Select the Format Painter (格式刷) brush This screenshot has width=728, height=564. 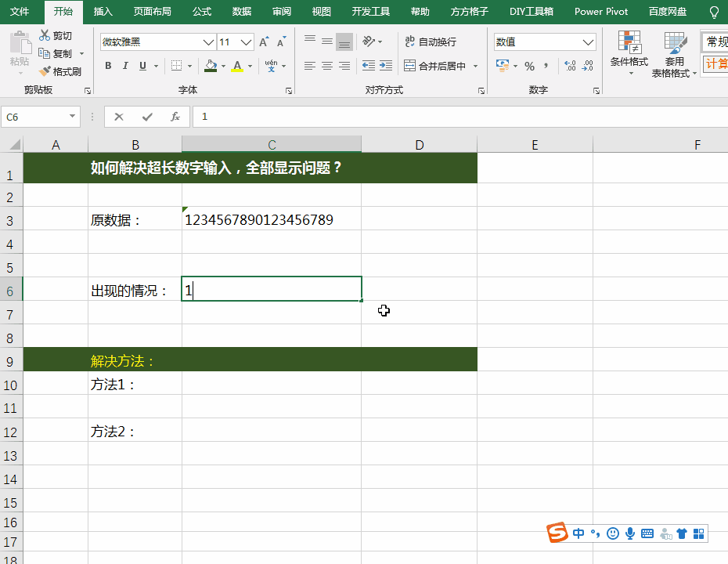pos(45,71)
